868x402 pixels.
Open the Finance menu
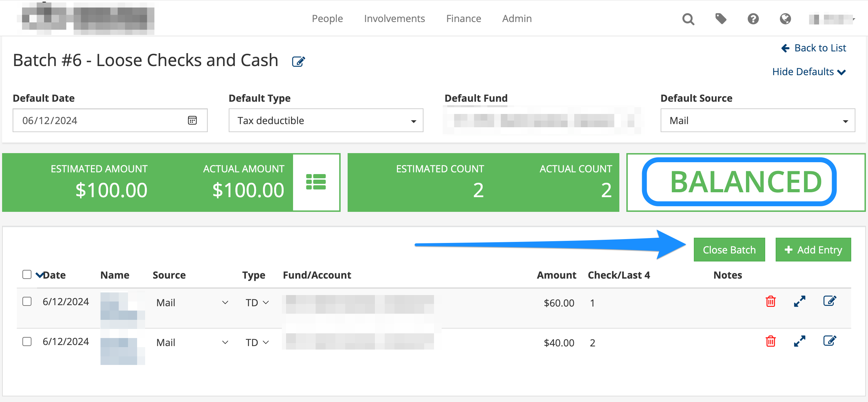464,19
